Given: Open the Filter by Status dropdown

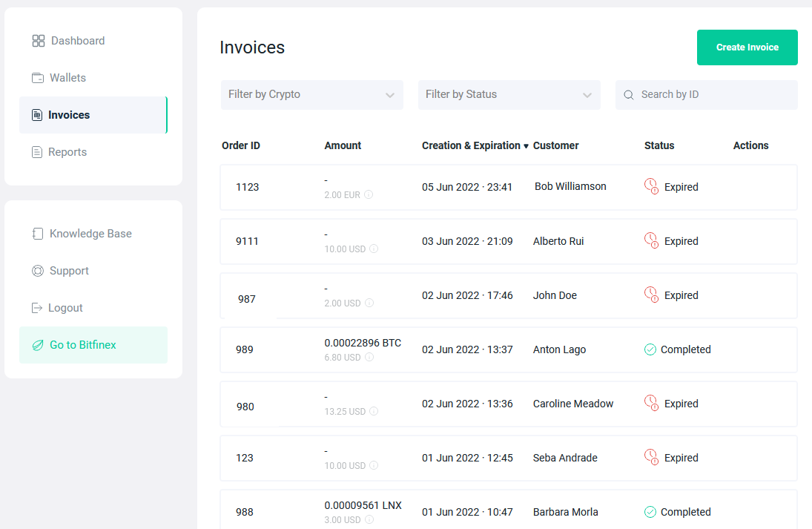Looking at the screenshot, I should [509, 95].
